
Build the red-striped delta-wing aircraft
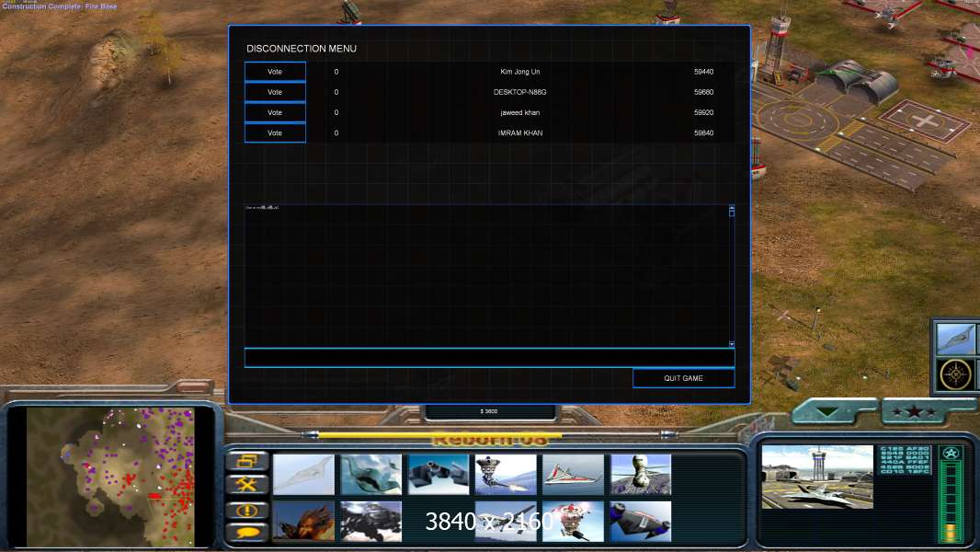pos(573,475)
